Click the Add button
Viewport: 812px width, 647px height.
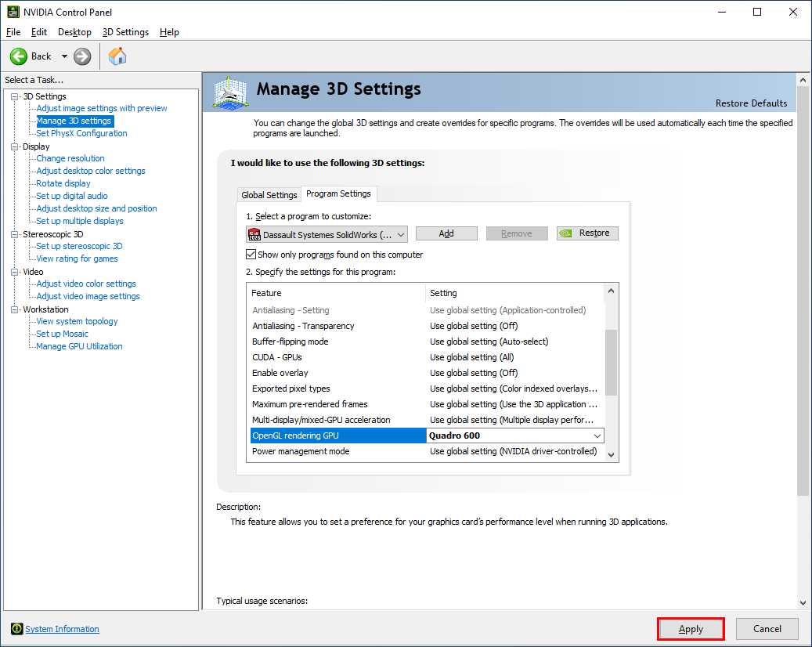coord(446,233)
